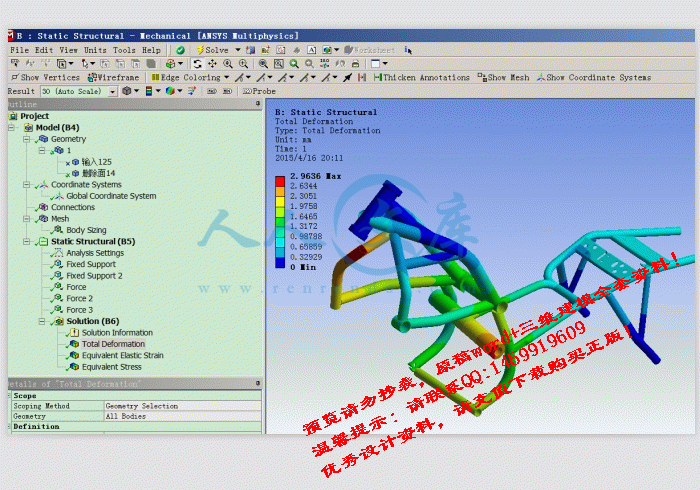Image resolution: width=700 pixels, height=490 pixels.
Task: Select Analysis Settings in the outline
Action: point(95,253)
